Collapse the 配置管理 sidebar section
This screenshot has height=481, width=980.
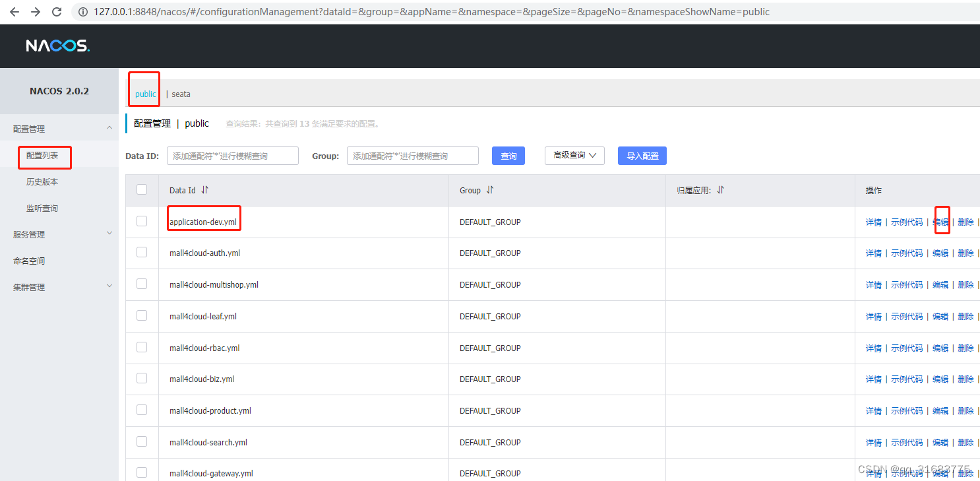(x=109, y=129)
